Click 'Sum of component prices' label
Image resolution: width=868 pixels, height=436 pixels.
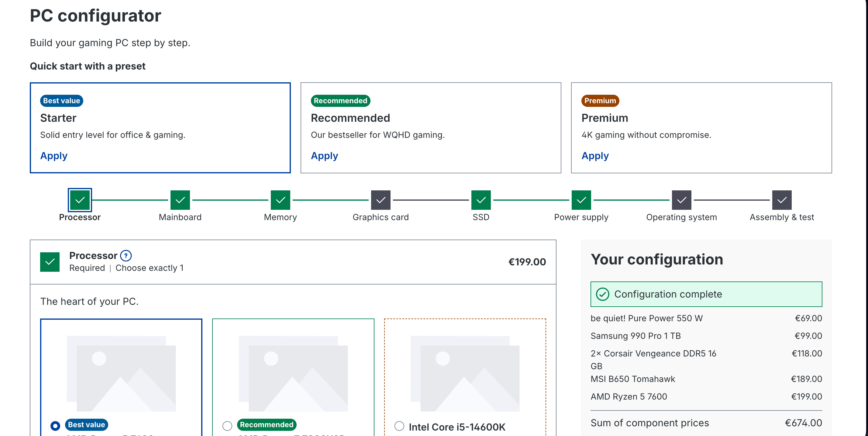[x=650, y=423]
